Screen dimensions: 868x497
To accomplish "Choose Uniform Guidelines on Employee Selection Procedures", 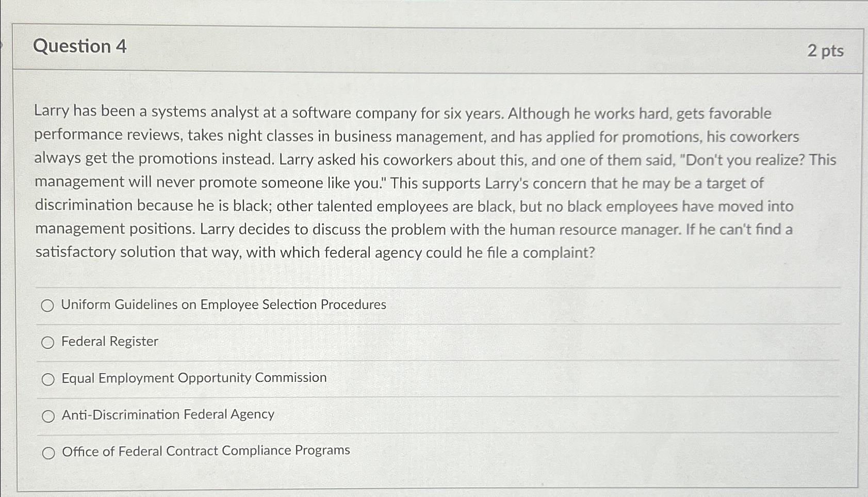I will click(x=48, y=306).
